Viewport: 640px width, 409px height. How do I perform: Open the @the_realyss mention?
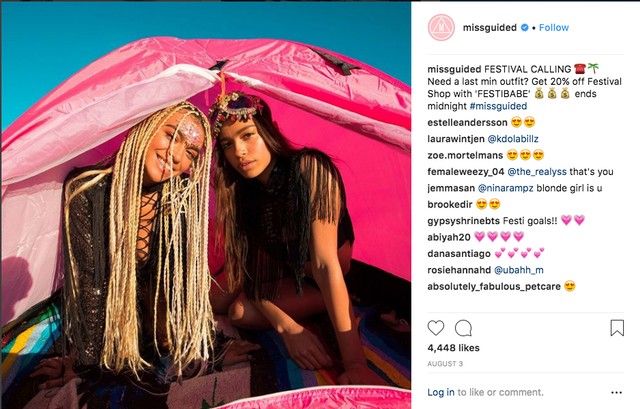point(537,172)
